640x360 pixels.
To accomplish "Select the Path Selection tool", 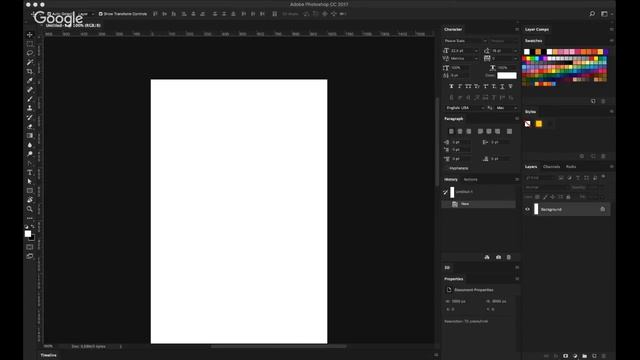I will [x=30, y=182].
